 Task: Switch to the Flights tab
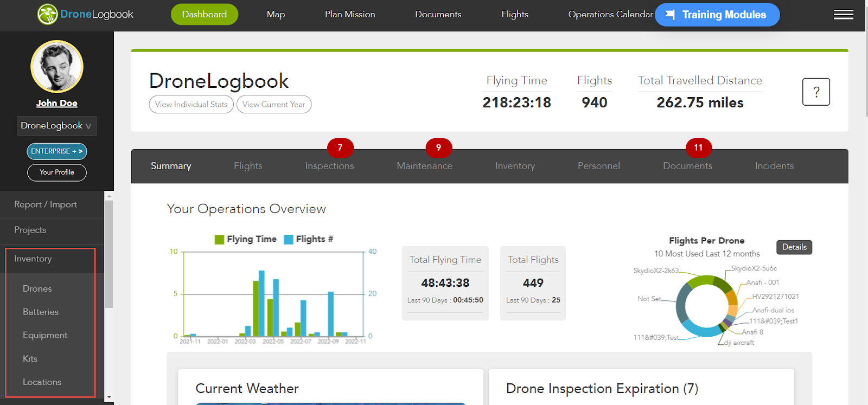[x=248, y=166]
